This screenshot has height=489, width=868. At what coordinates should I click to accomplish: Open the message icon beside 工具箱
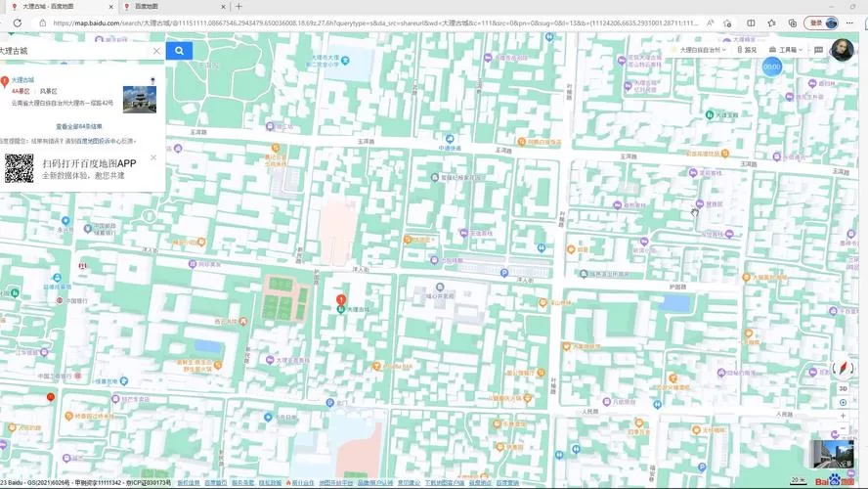click(819, 50)
